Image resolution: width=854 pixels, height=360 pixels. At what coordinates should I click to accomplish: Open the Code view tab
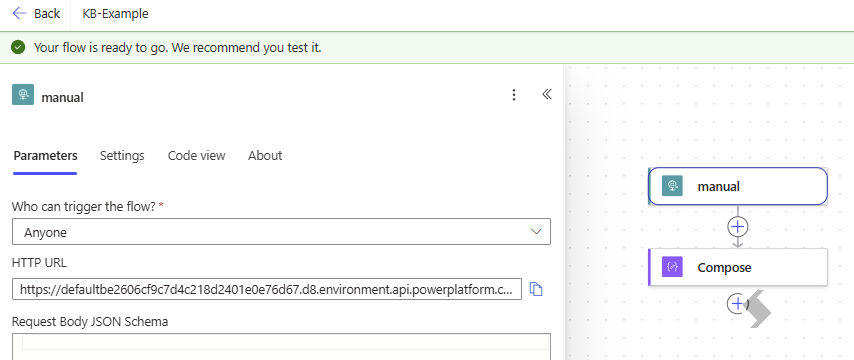tap(196, 156)
